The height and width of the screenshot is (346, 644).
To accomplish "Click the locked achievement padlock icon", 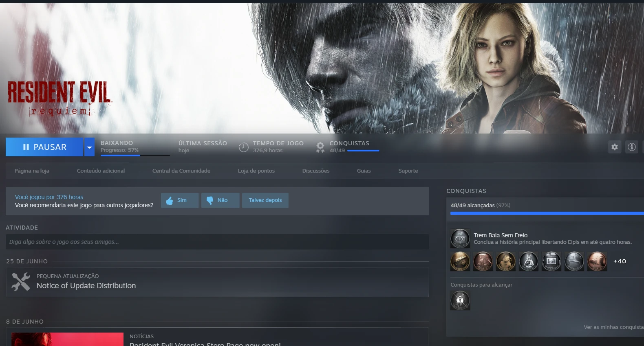I will pos(460,301).
